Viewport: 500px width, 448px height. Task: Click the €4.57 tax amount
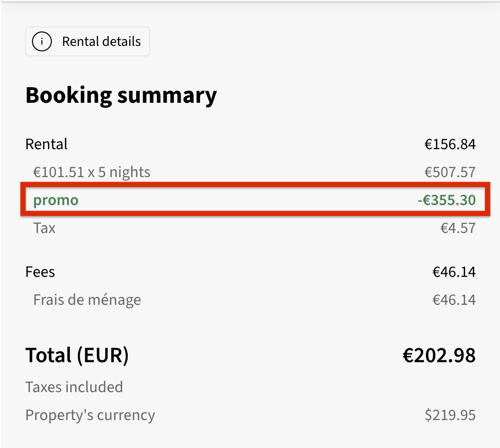coord(458,228)
